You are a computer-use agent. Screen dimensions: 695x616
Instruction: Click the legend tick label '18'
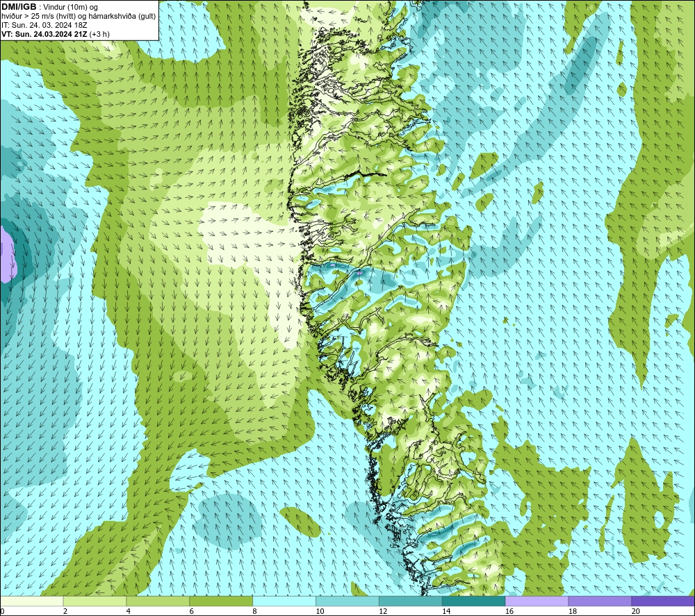[x=572, y=611]
